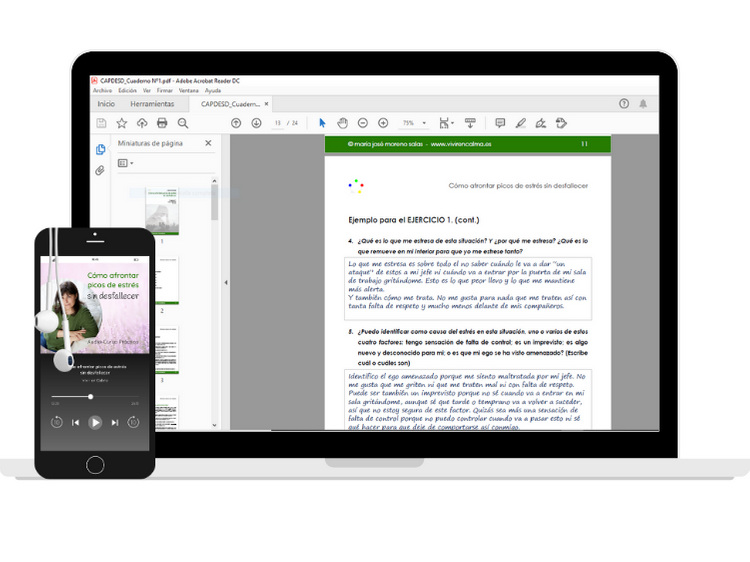Select page 2 thumbnail
Viewport: 750px width, 562px height.
[x=165, y=281]
